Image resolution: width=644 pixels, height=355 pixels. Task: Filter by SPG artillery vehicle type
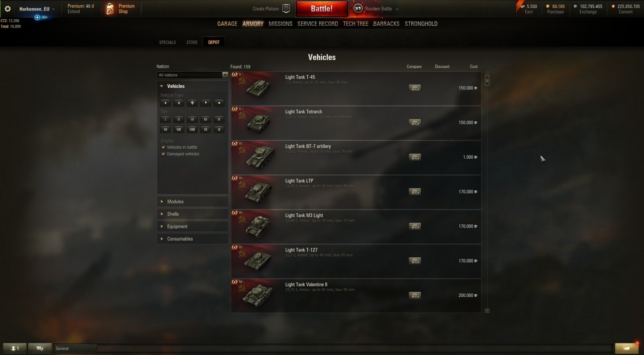(219, 103)
